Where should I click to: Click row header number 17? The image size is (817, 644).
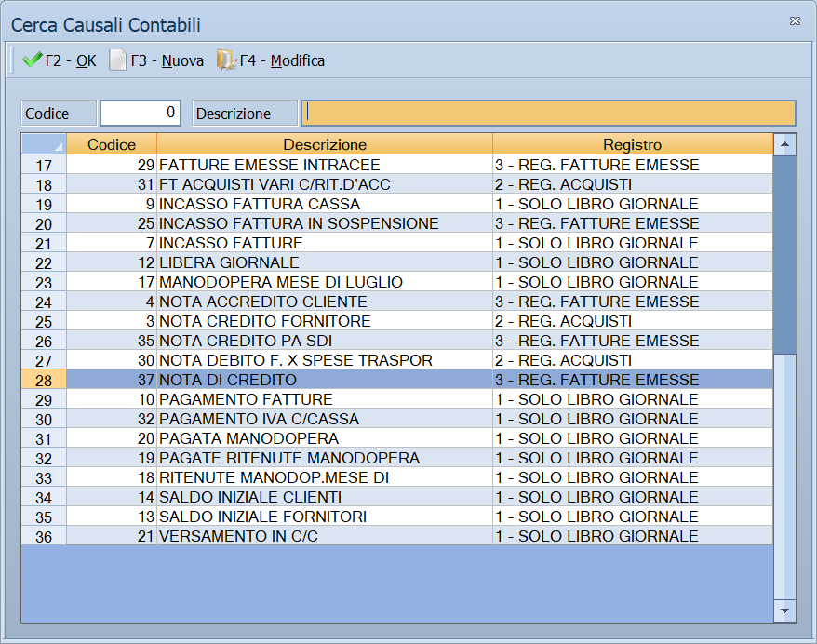click(44, 165)
